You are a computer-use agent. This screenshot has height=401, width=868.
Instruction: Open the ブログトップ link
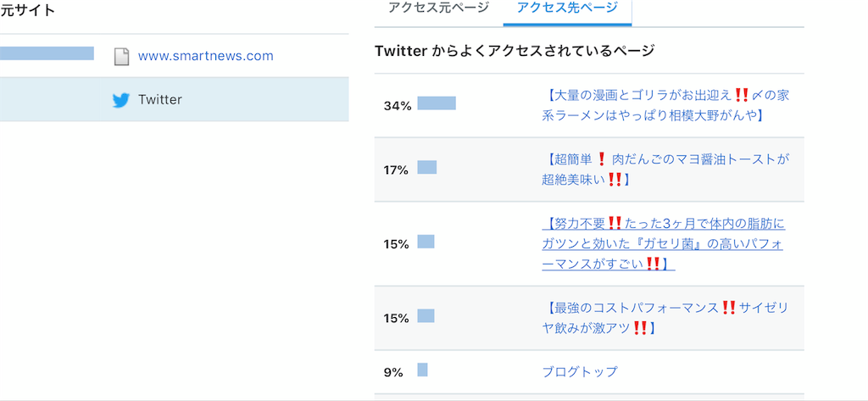click(580, 371)
